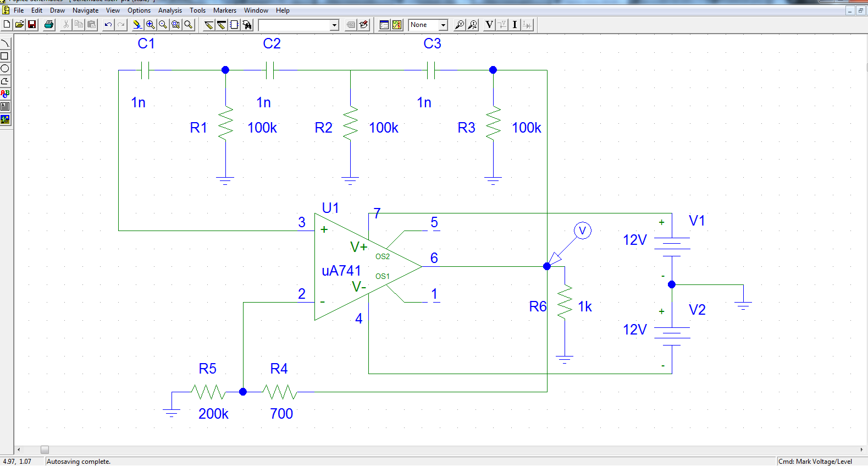Open the Navigate menu
Image resolution: width=868 pixels, height=466 pixels.
pyautogui.click(x=86, y=10)
